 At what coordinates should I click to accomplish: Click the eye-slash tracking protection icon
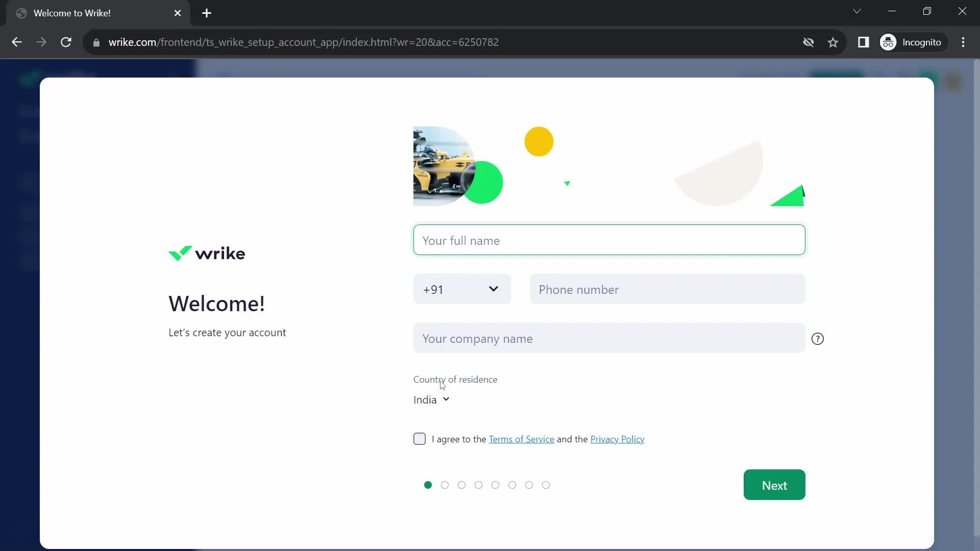coord(809,42)
